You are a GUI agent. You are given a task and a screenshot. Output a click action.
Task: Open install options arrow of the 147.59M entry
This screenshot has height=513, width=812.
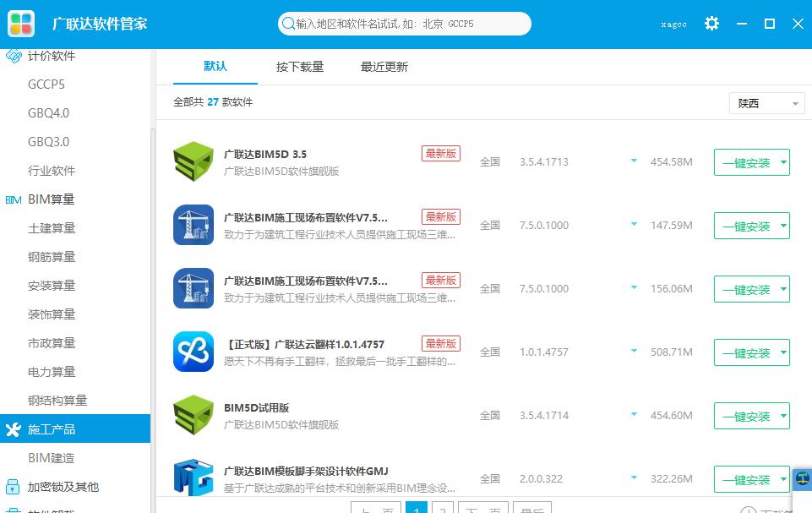coord(783,226)
